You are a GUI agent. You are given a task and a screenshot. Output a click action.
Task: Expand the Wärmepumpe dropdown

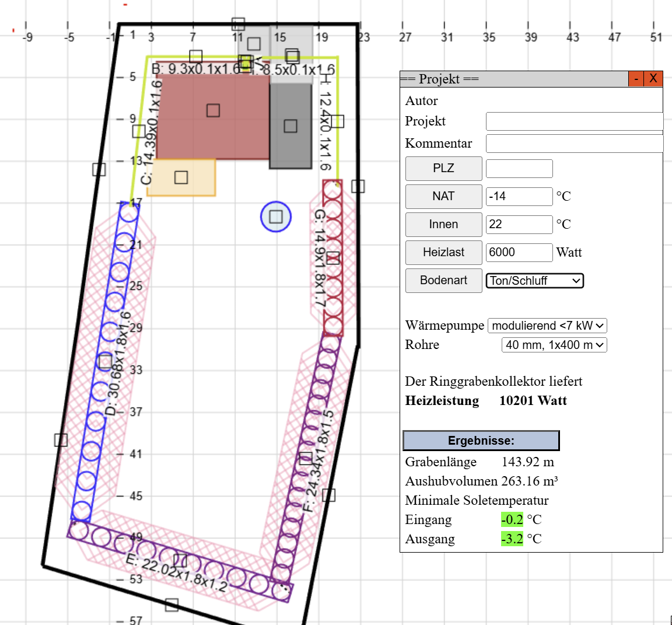tap(547, 326)
